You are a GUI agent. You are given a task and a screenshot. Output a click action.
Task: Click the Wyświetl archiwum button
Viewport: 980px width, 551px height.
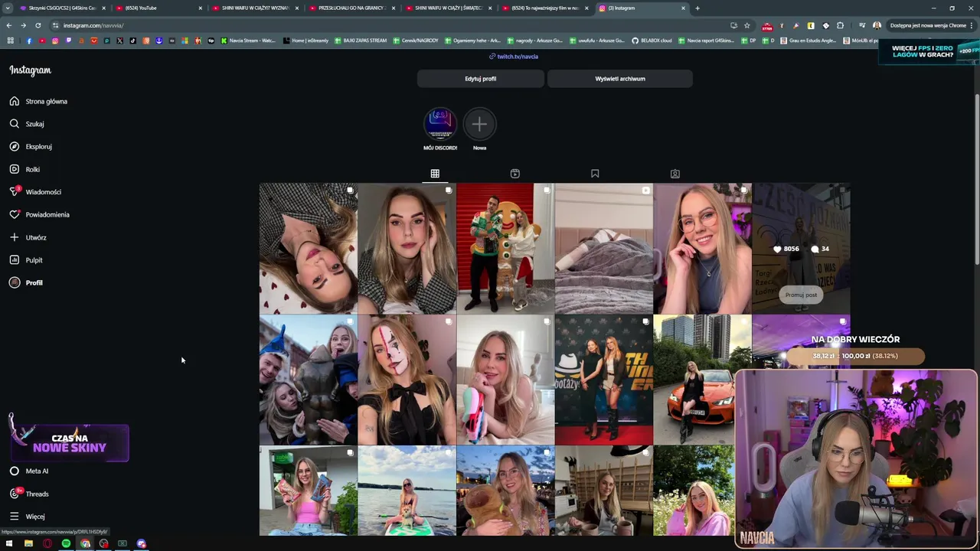tap(620, 79)
